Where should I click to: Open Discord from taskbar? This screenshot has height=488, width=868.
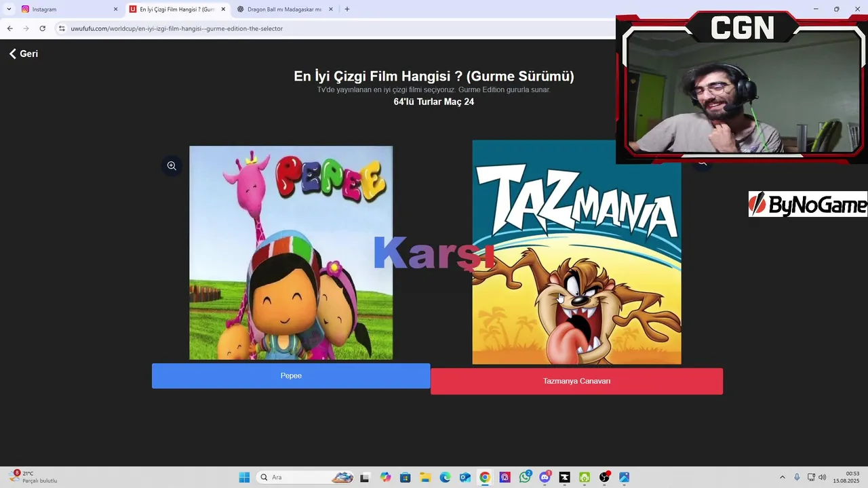[545, 477]
